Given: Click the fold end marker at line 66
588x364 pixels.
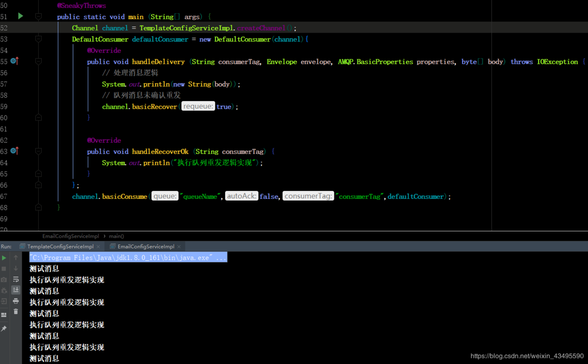Looking at the screenshot, I should pos(39,185).
